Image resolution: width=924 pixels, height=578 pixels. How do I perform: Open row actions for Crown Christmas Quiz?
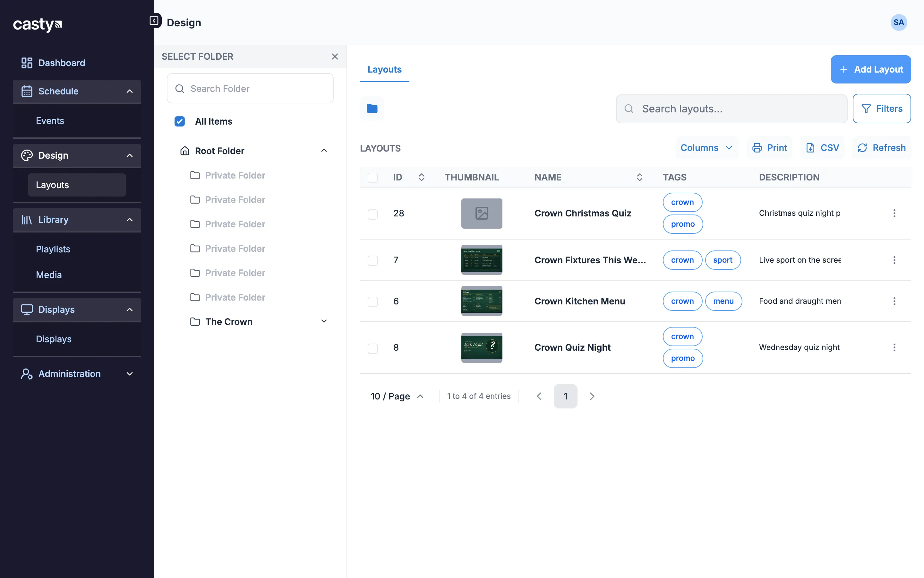894,213
